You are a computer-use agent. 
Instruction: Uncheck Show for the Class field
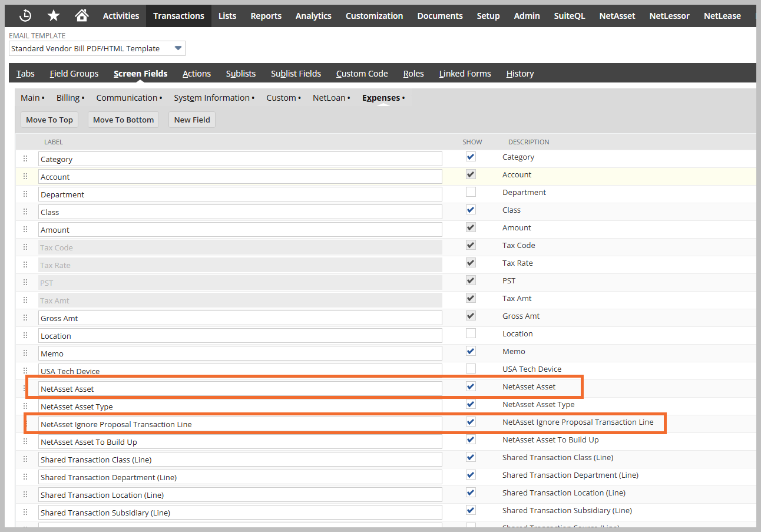click(x=471, y=210)
